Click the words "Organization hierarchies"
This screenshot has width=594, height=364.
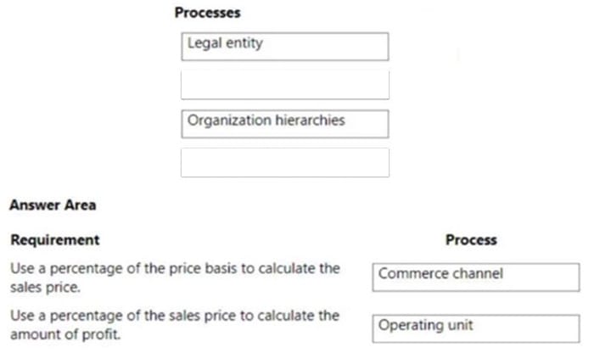pyautogui.click(x=266, y=120)
